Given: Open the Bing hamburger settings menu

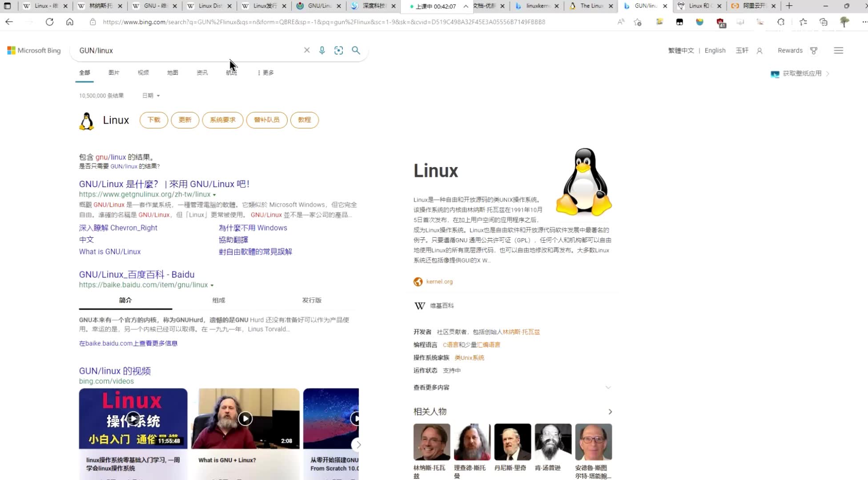Looking at the screenshot, I should point(838,50).
